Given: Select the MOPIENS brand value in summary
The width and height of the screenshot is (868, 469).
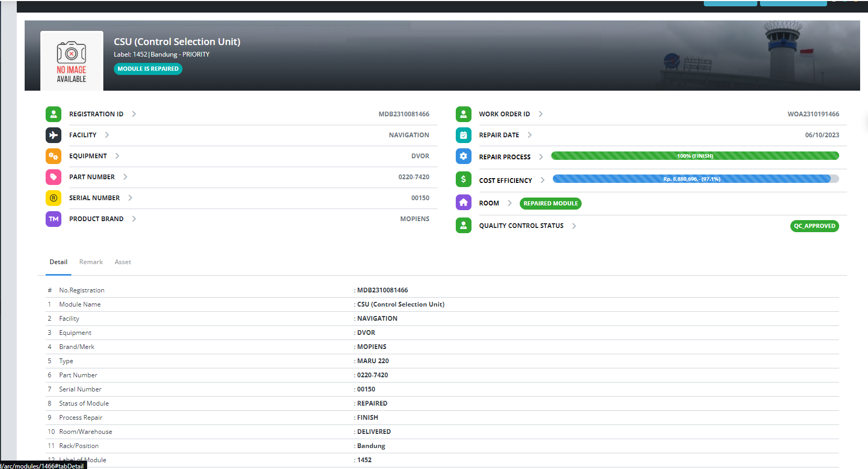Looking at the screenshot, I should 415,219.
